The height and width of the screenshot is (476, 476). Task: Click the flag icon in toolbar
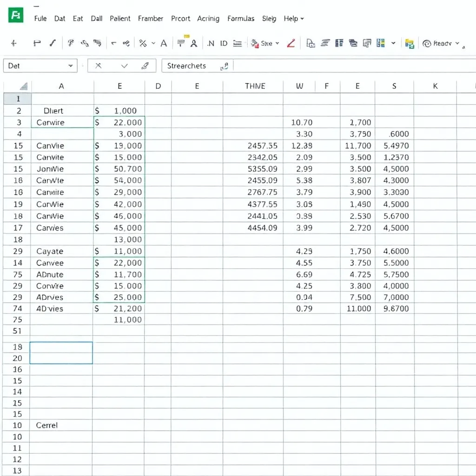(x=37, y=43)
